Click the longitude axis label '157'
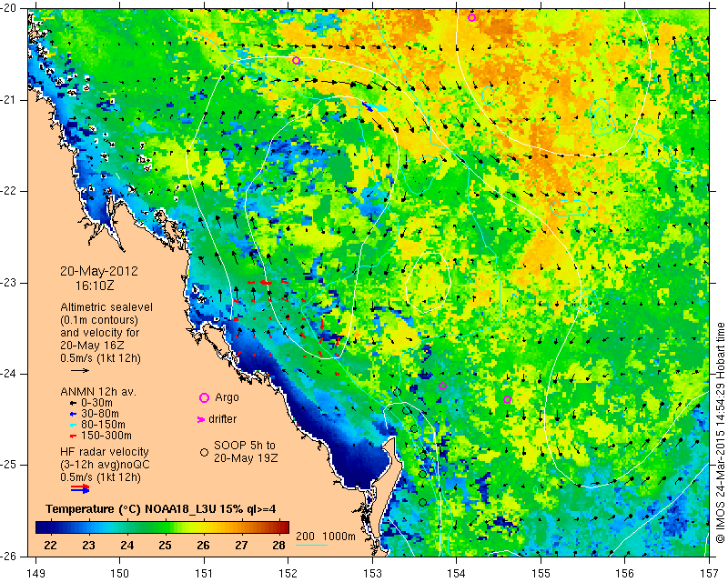Image resolution: width=728 pixels, height=582 pixels. [709, 574]
